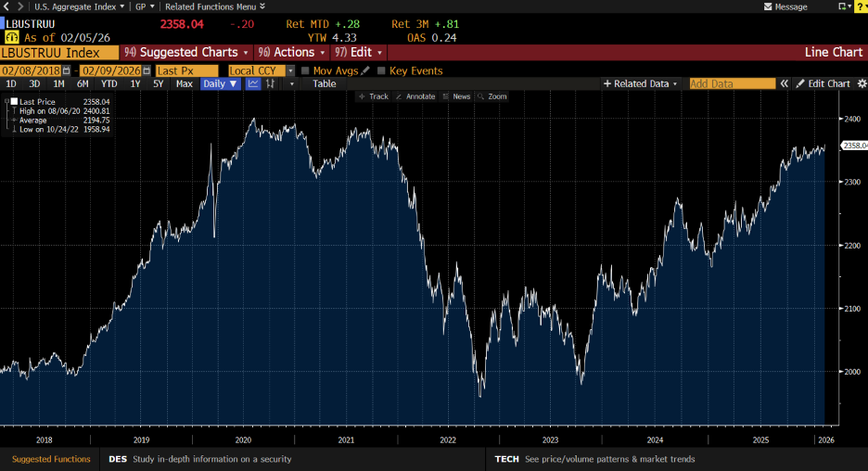
Task: Expand the Related Data dropdown
Action: pyautogui.click(x=641, y=83)
